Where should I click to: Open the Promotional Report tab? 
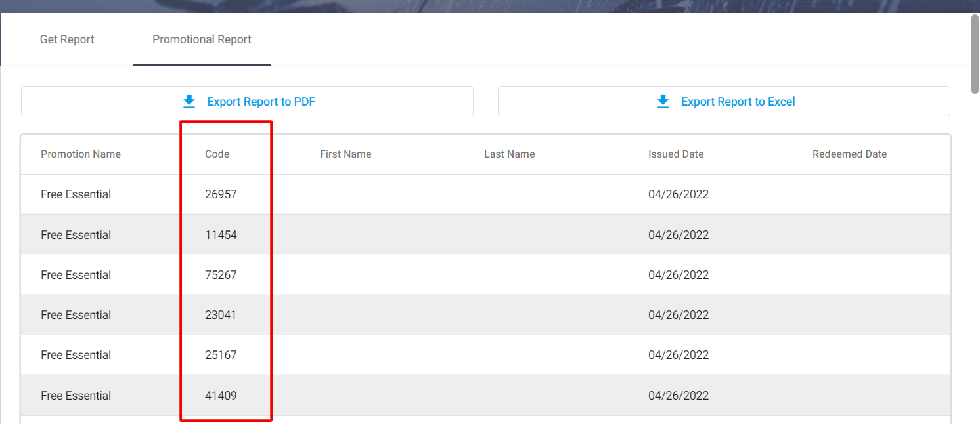pos(202,39)
